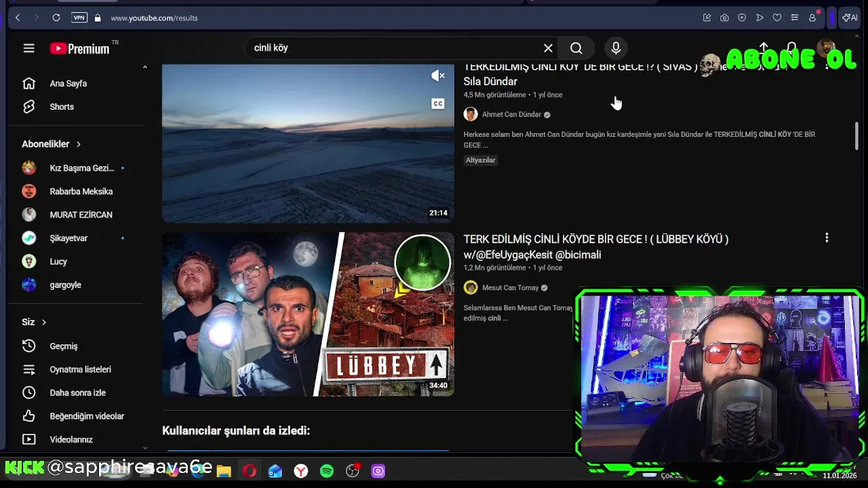
Task: Open the send/flow arrow icon in toolbar
Action: (x=759, y=18)
